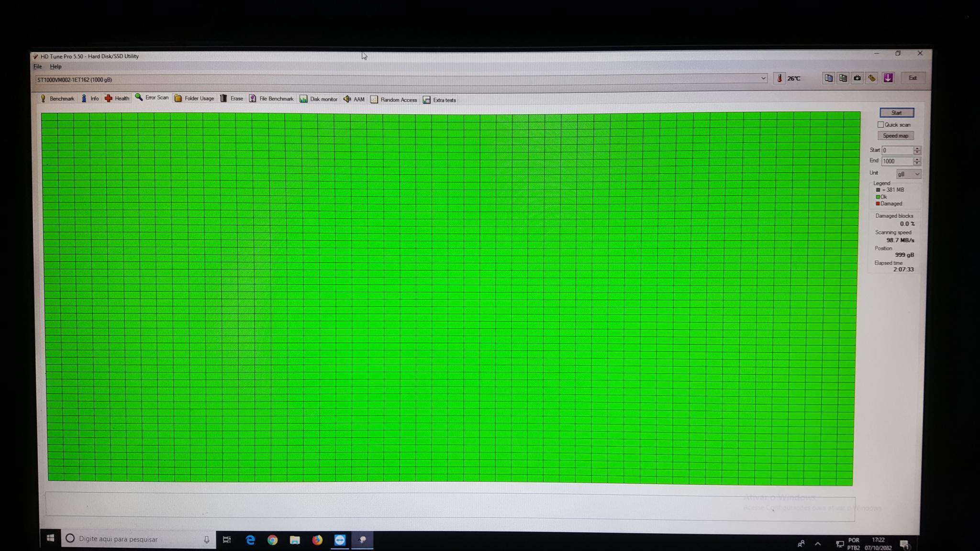Click the purple download arrow icon

click(888, 78)
